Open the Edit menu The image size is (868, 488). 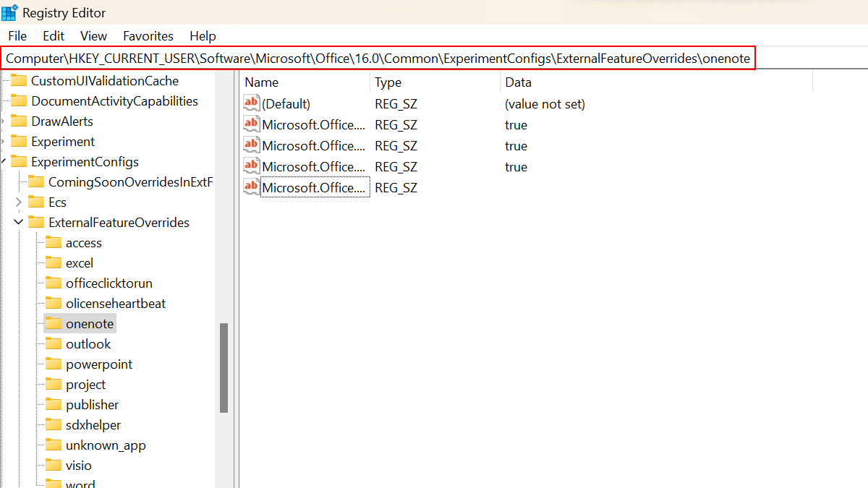pos(54,35)
